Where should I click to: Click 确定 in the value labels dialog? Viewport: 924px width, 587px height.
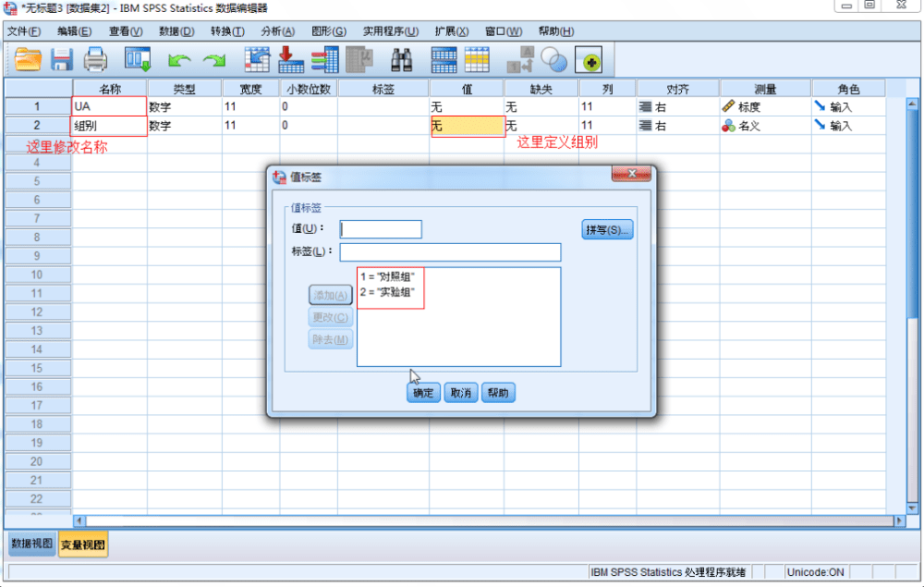[x=423, y=393]
